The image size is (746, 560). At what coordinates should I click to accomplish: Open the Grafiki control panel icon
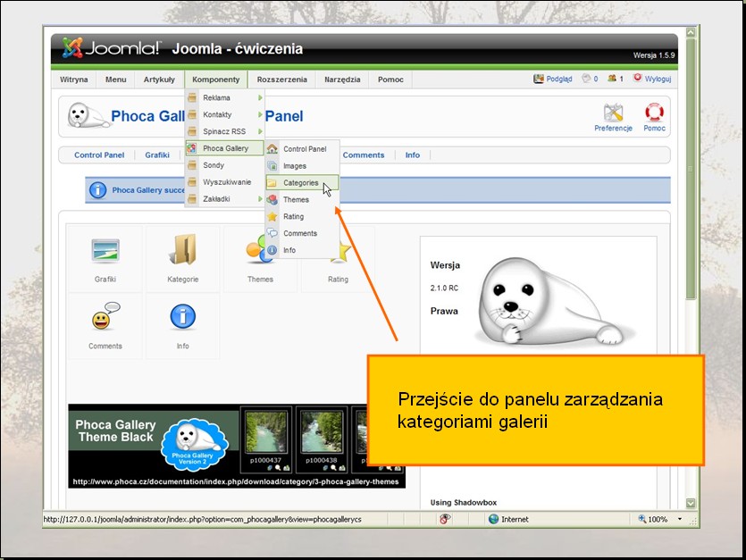pyautogui.click(x=105, y=251)
